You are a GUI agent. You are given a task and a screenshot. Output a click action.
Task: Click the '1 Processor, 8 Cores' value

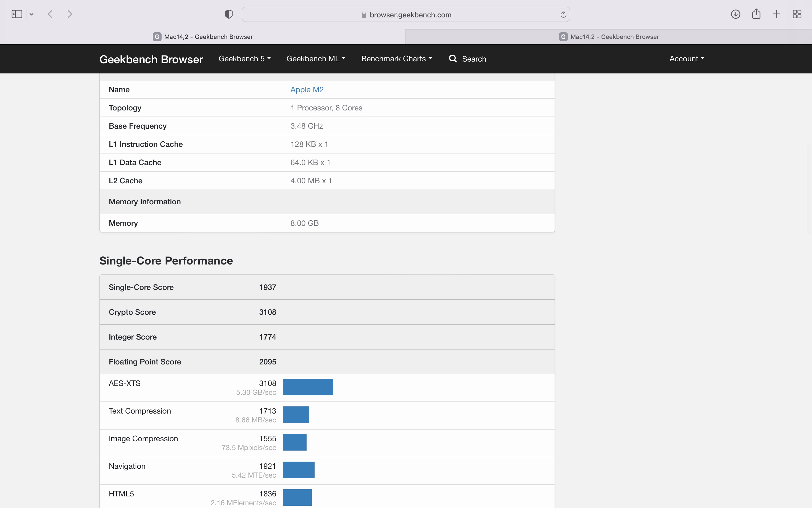pos(326,108)
